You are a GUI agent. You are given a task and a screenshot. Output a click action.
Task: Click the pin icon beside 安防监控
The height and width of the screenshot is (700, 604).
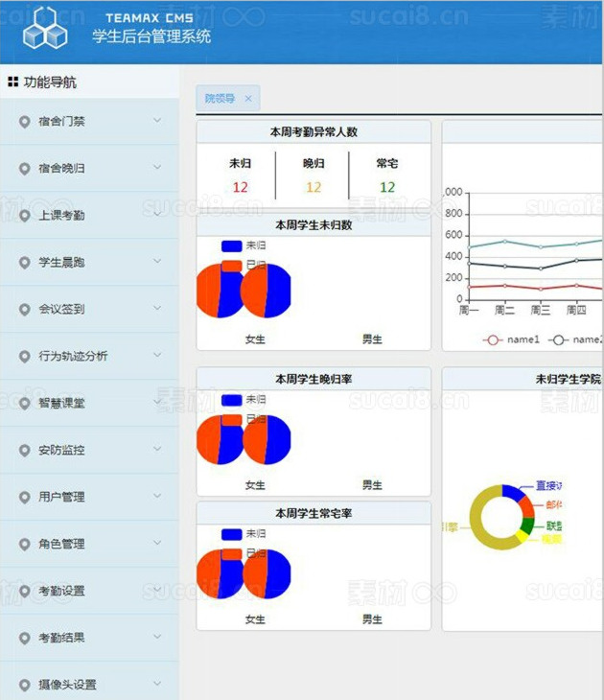[x=25, y=451]
